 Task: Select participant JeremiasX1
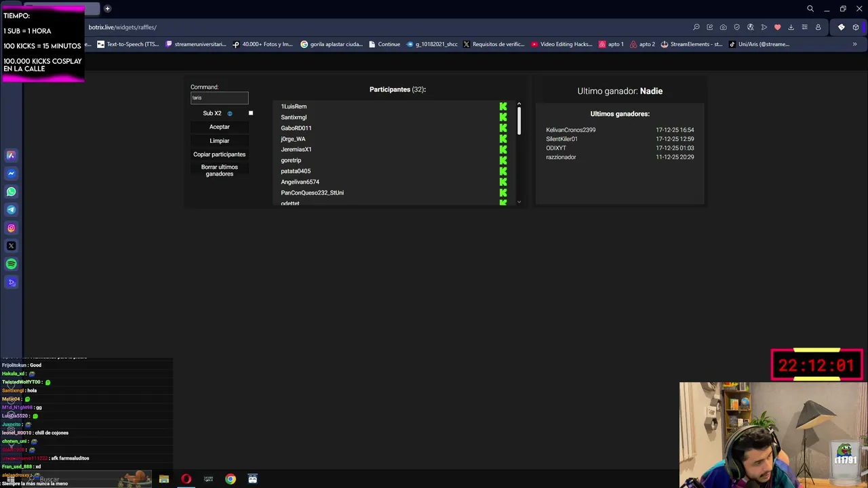tap(296, 149)
